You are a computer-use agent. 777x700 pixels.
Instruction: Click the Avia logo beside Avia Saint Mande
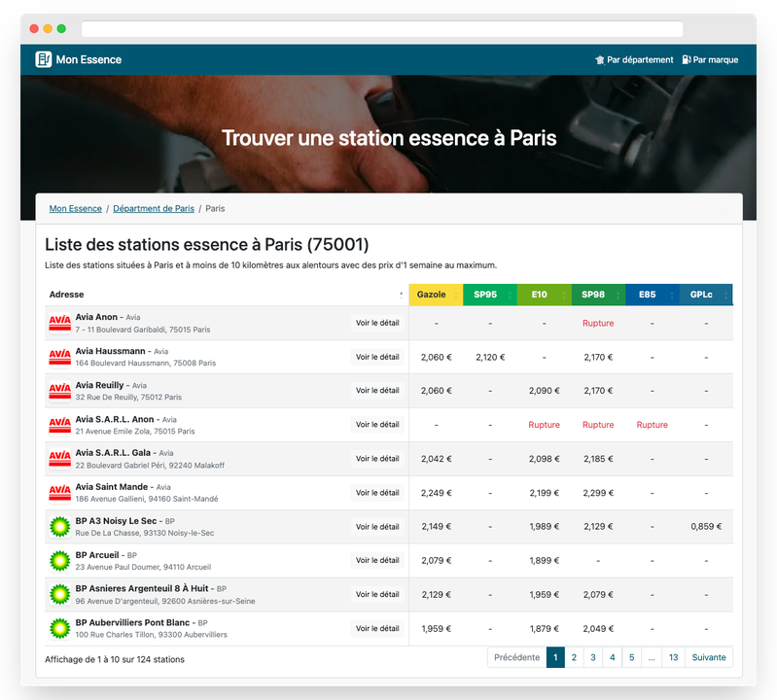tap(59, 493)
